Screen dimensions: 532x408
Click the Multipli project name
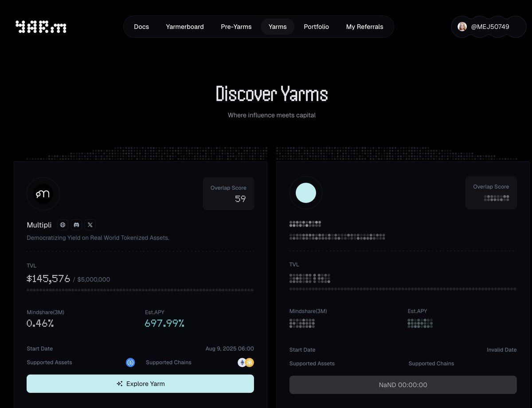coord(39,225)
